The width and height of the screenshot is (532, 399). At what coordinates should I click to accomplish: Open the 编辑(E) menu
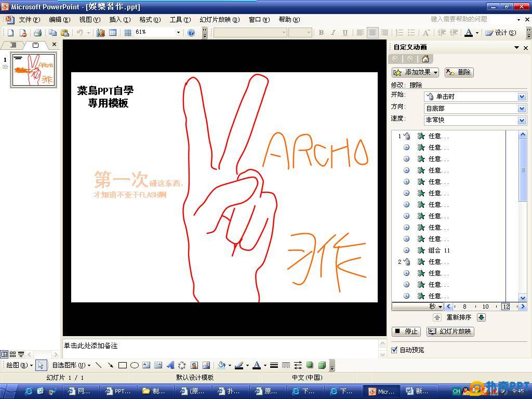(59, 20)
